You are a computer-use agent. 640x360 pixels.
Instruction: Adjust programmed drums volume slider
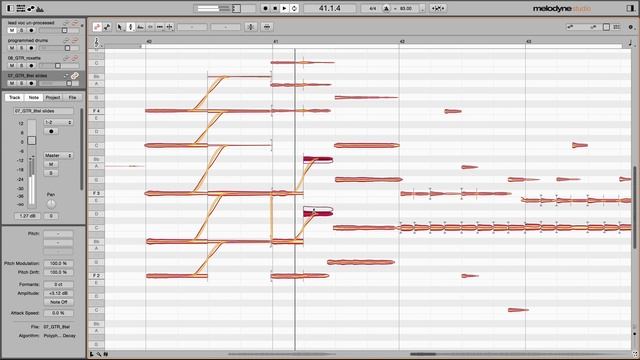(x=58, y=48)
